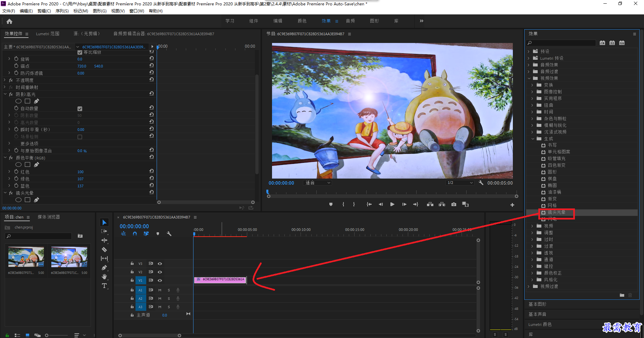Toggle 场景检测 checkbox
The image size is (644, 338).
tap(80, 137)
